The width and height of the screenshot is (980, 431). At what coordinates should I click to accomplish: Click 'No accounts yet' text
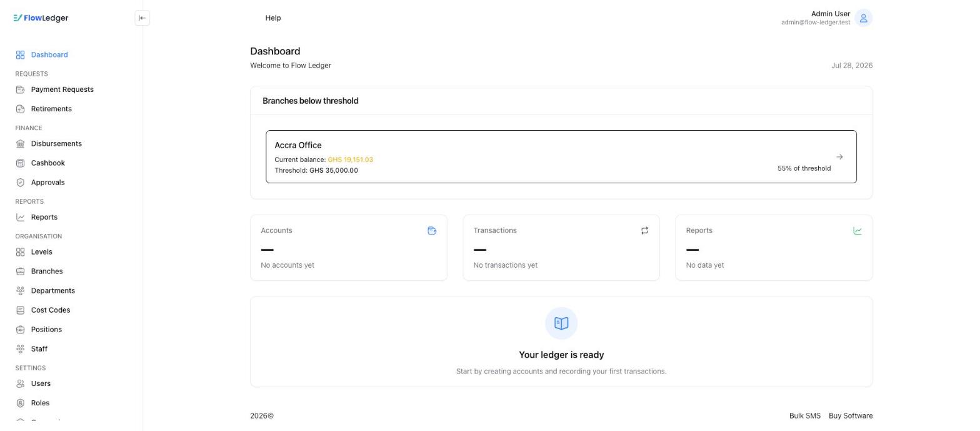(x=287, y=265)
